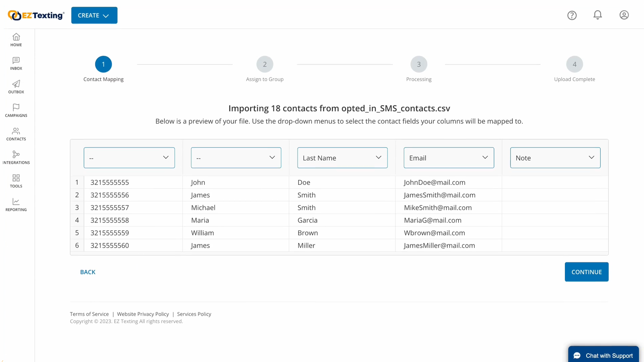644x362 pixels.
Task: Navigate to Campaigns via sidebar icon
Action: pos(16,110)
